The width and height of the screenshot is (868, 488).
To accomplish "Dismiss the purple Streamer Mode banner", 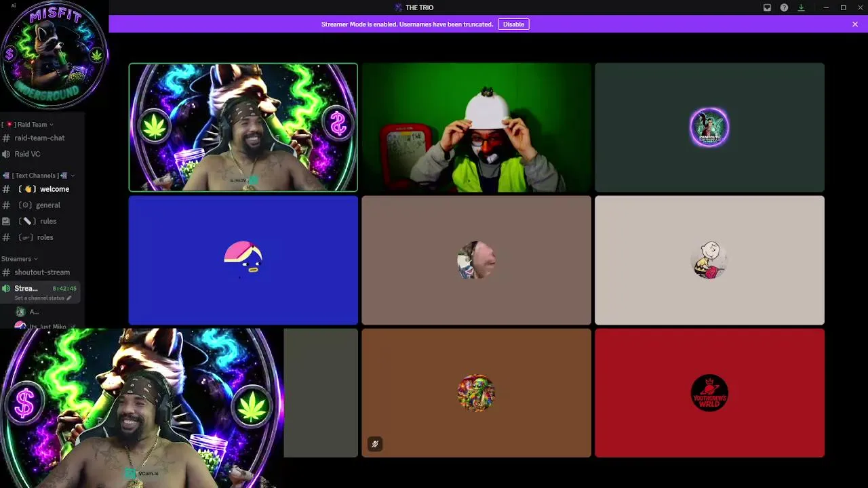I will (x=855, y=24).
